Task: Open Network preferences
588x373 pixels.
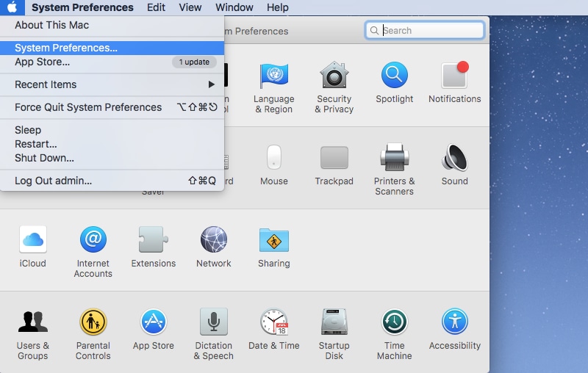Action: coord(213,247)
